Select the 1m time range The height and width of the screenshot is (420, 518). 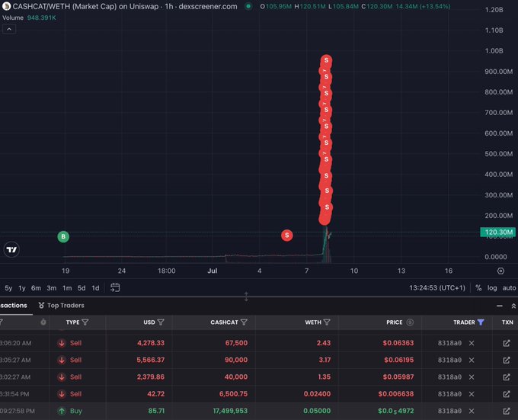(67, 288)
